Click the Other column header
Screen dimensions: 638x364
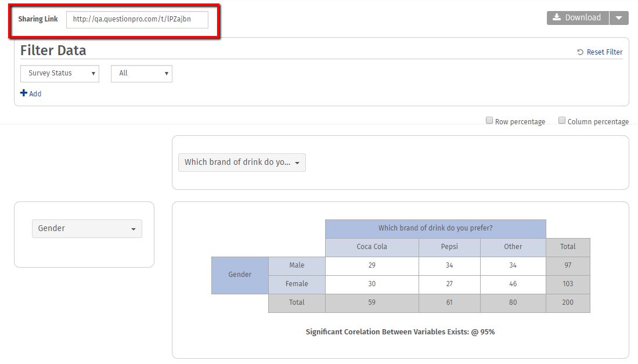(513, 247)
